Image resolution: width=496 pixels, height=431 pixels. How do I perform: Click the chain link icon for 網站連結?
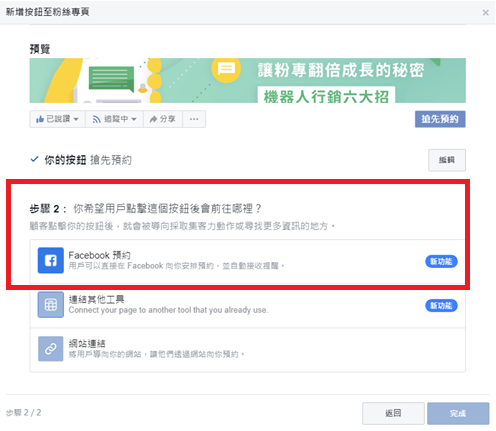click(x=50, y=349)
